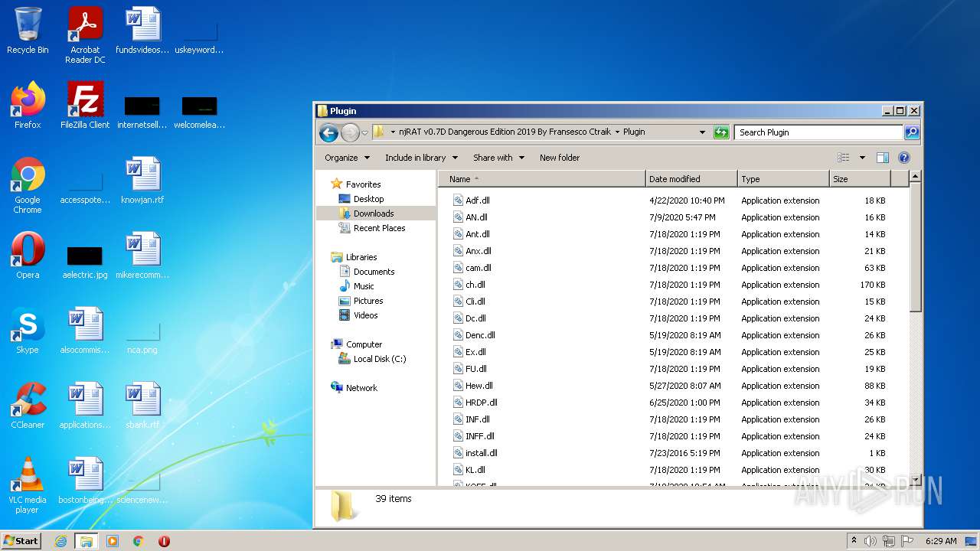Image resolution: width=980 pixels, height=551 pixels.
Task: Click the New folder button
Action: click(x=560, y=158)
